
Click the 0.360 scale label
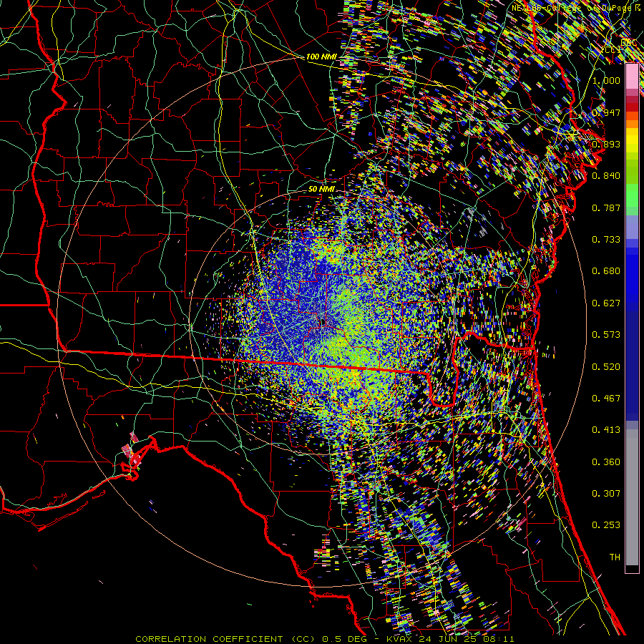tap(606, 462)
